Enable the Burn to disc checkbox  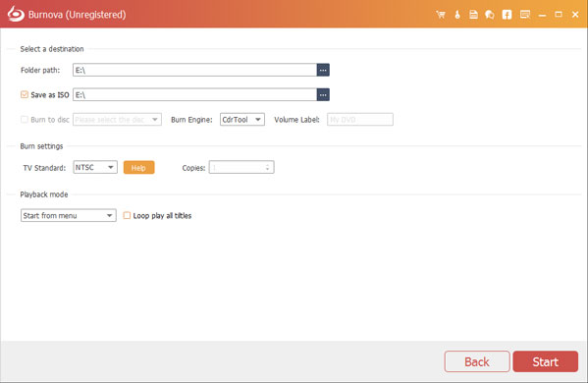[x=25, y=119]
